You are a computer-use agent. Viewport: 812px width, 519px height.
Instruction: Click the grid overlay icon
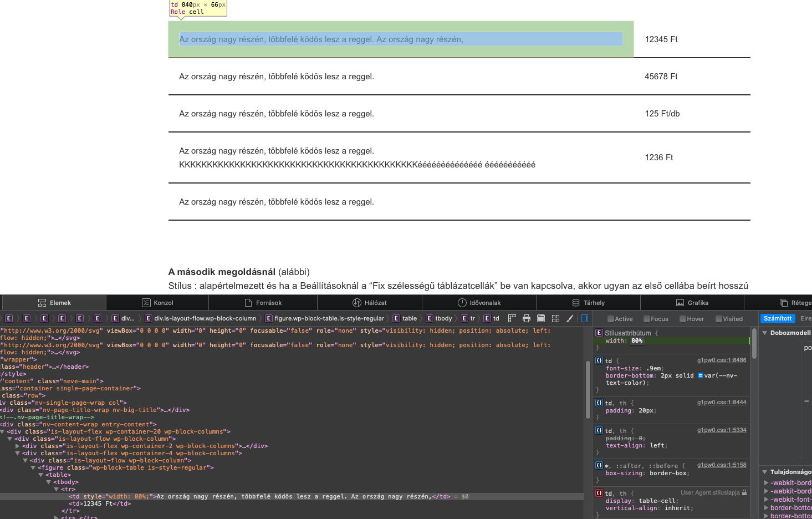(x=555, y=318)
